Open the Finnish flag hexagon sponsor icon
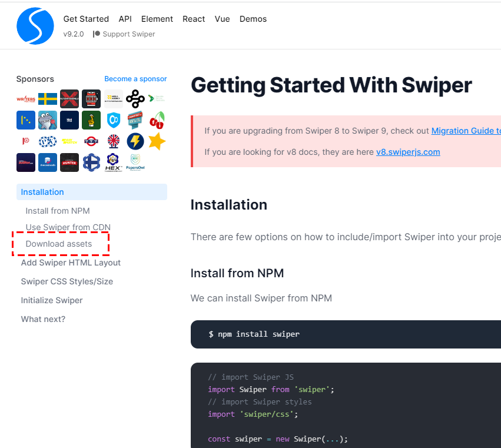This screenshot has height=448, width=501. click(x=91, y=162)
